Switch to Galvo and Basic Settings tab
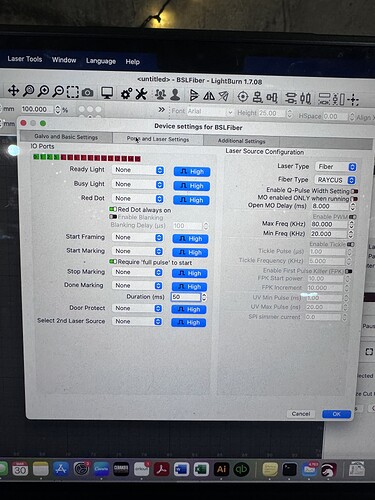This screenshot has width=375, height=500. click(x=66, y=137)
